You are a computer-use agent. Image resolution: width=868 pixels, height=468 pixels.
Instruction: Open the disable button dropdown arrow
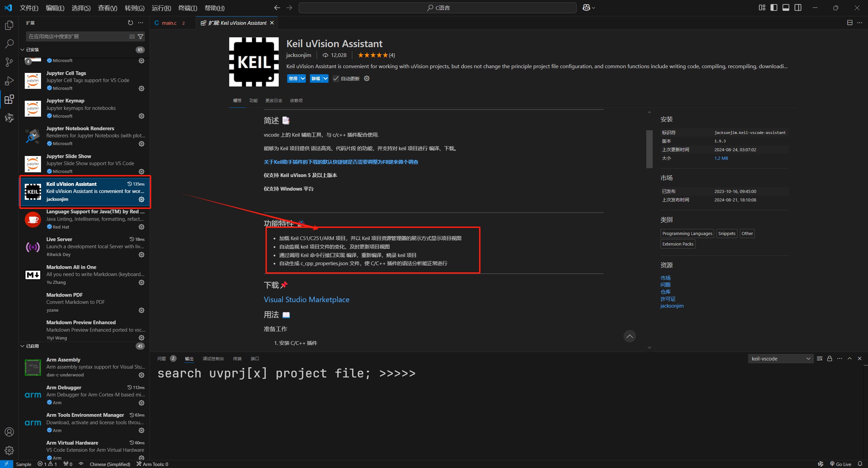[303, 79]
